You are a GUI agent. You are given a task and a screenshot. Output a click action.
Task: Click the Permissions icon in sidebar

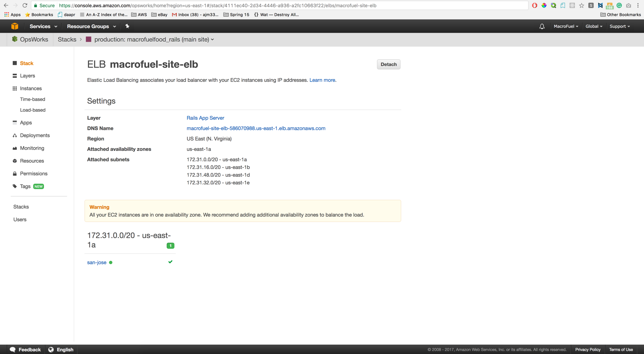tap(15, 174)
